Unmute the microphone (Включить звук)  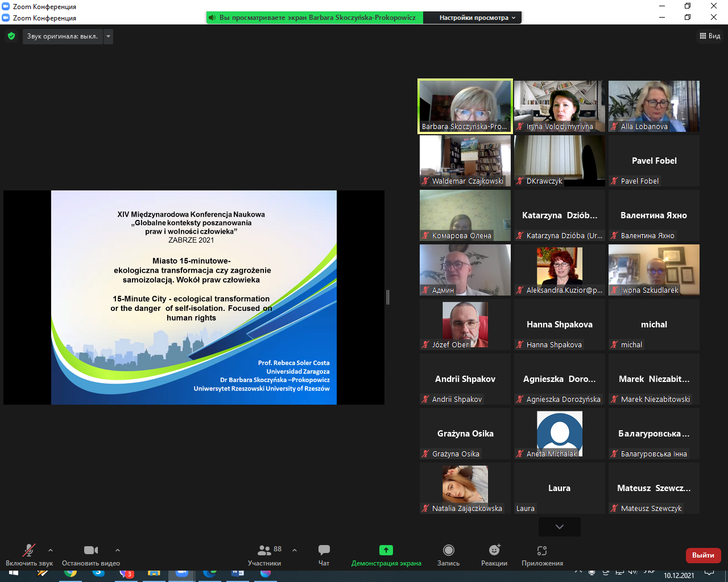(29, 555)
